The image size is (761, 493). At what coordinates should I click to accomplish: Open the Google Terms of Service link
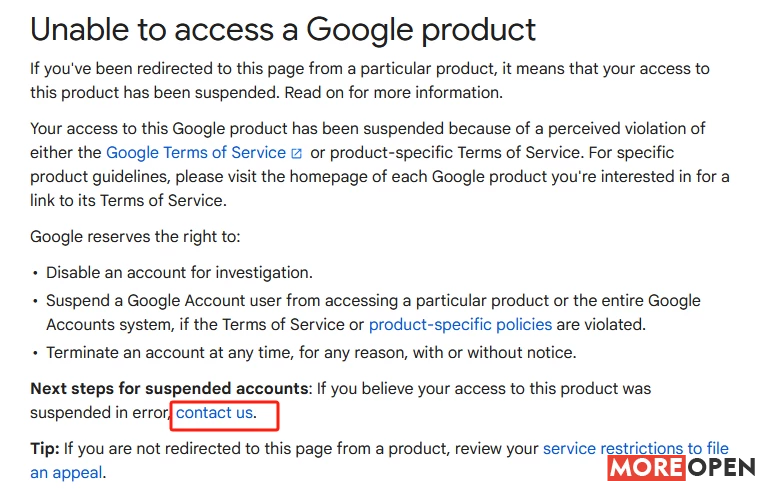pyautogui.click(x=196, y=152)
